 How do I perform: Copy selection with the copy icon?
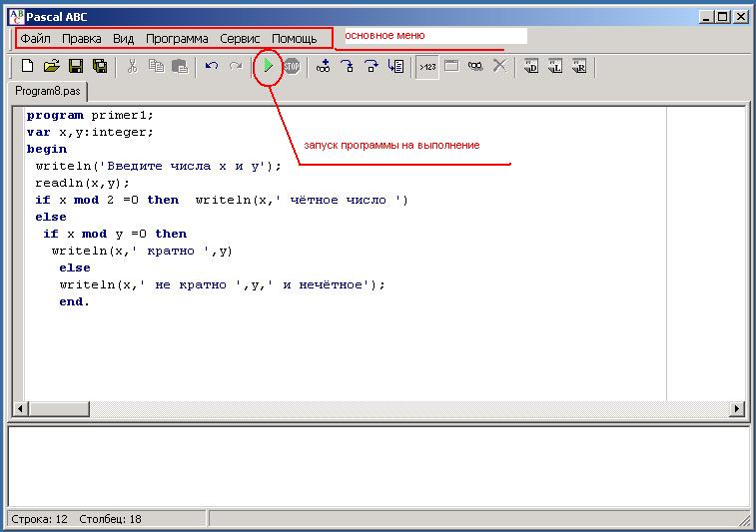[156, 66]
